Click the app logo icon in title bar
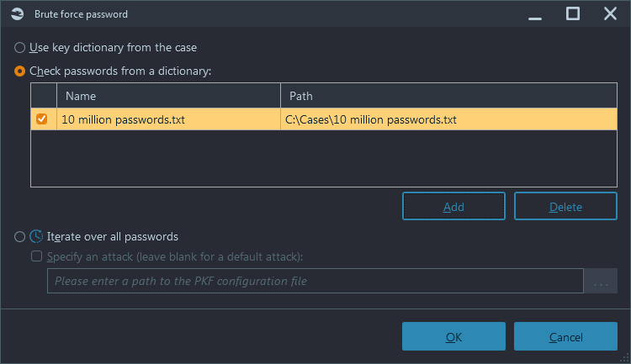 coord(18,14)
